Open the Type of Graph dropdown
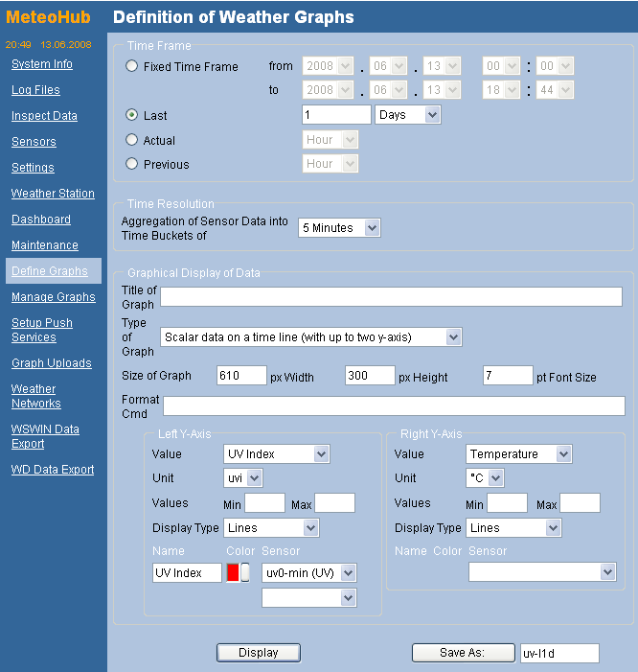 click(x=310, y=336)
